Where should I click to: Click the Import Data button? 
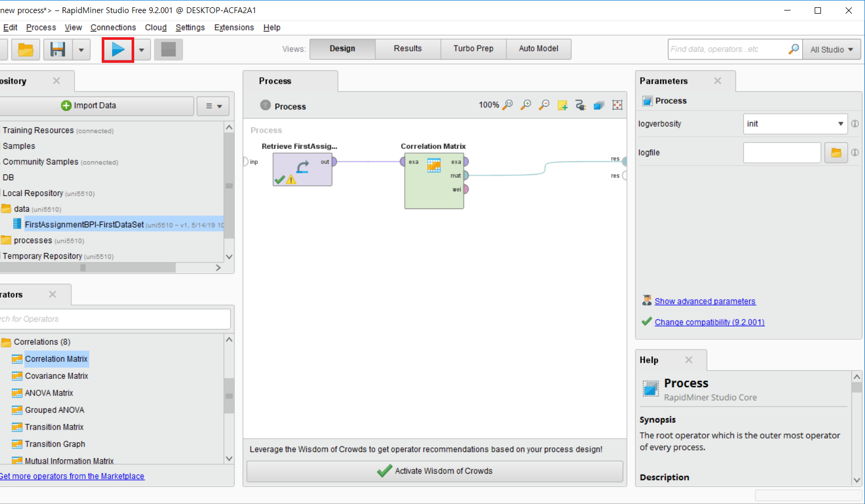(96, 106)
